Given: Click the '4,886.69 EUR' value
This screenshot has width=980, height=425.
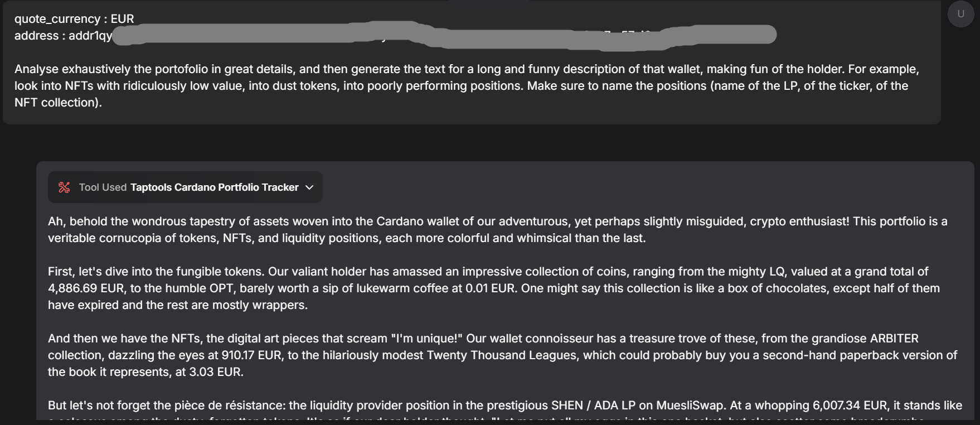Looking at the screenshot, I should click(x=86, y=288).
